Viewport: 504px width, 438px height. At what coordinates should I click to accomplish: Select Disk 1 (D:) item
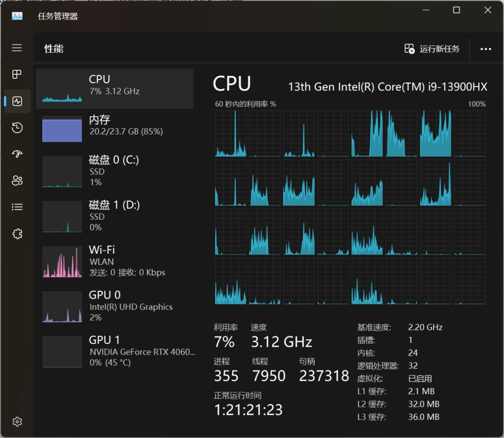point(114,216)
